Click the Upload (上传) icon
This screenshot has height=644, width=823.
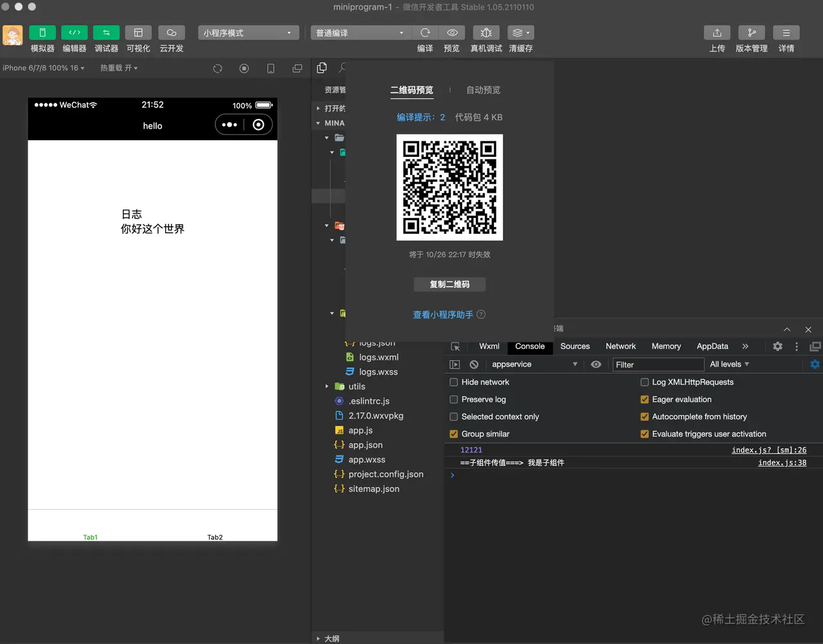coord(717,33)
